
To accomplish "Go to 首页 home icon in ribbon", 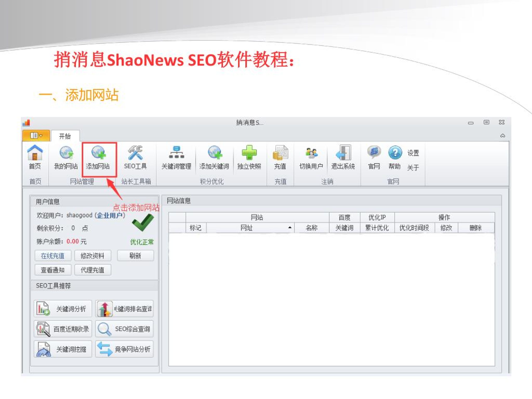I will (x=35, y=157).
